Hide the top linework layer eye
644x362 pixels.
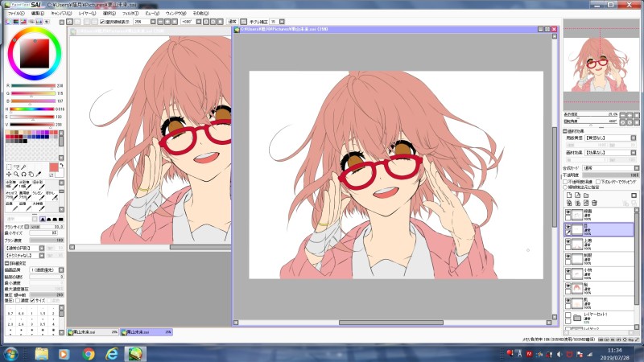coord(568,212)
